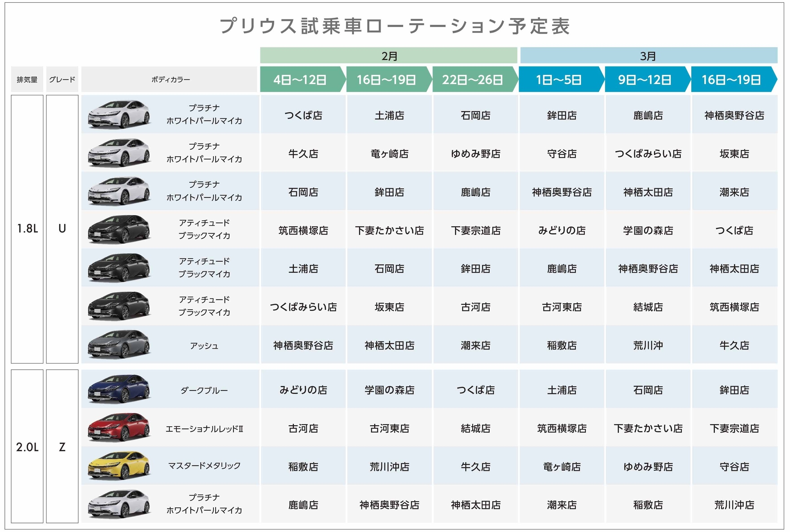Click 古河店 under 22日〜26日
790x532 pixels.
tap(475, 307)
